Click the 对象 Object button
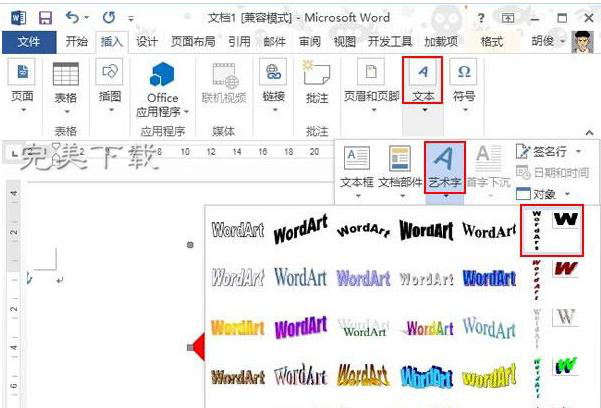Screen dimensions: 601x408 [536, 194]
